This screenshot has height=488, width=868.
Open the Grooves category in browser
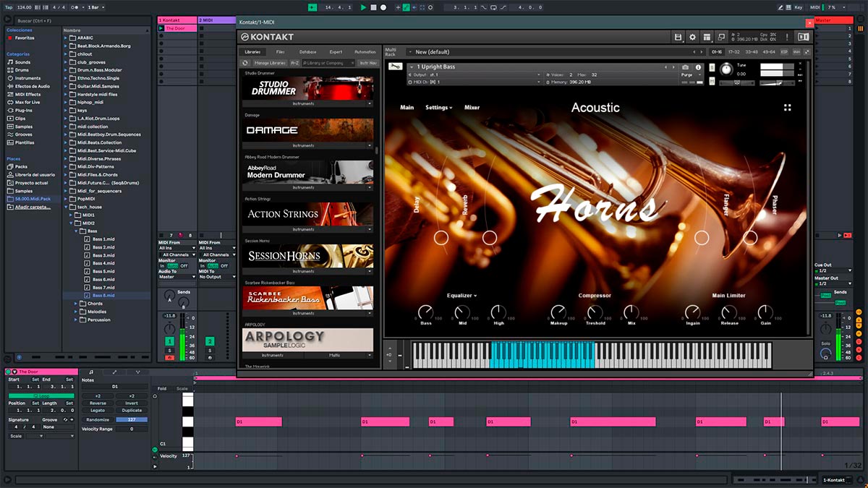pos(23,134)
